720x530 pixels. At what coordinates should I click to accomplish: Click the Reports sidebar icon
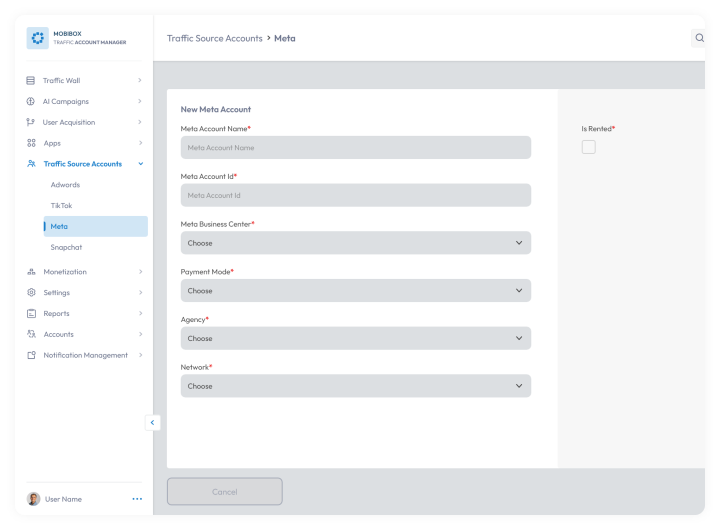coord(31,313)
